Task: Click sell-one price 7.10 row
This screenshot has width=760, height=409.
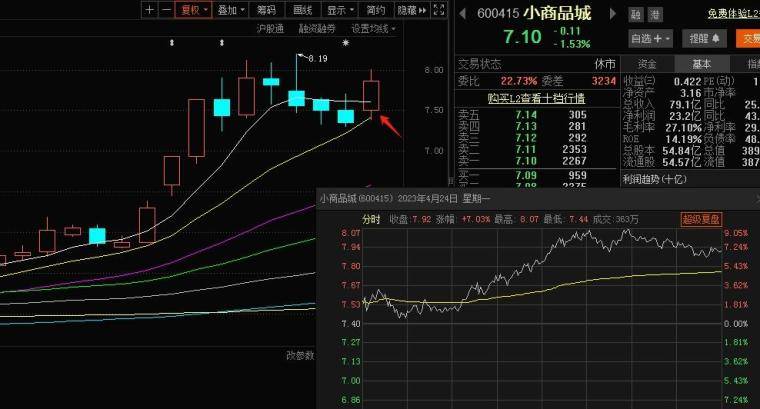Action: pos(526,161)
